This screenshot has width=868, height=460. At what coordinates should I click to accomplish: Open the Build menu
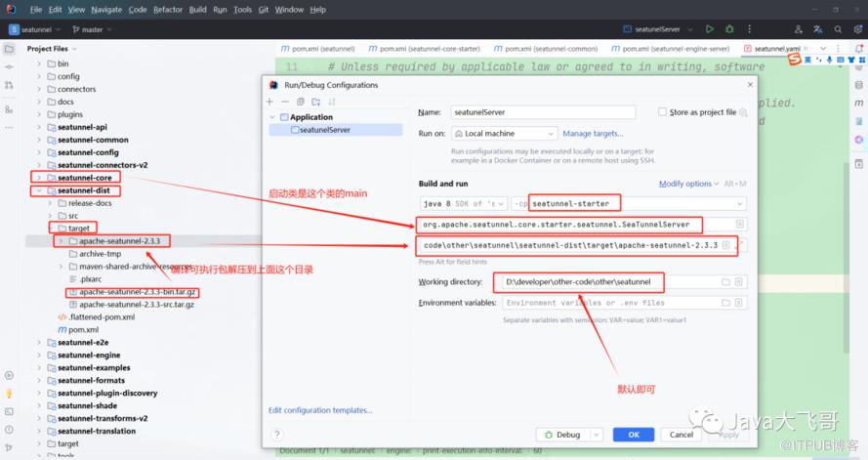point(197,10)
